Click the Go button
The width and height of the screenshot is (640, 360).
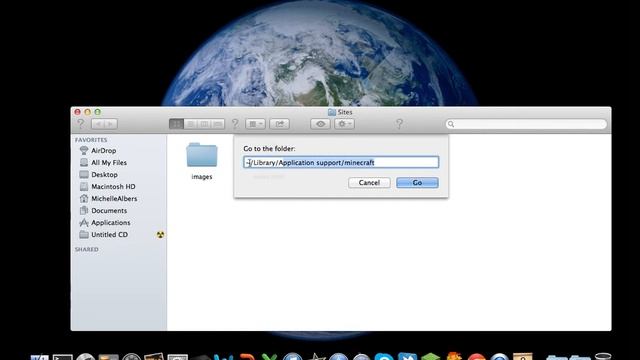click(417, 182)
